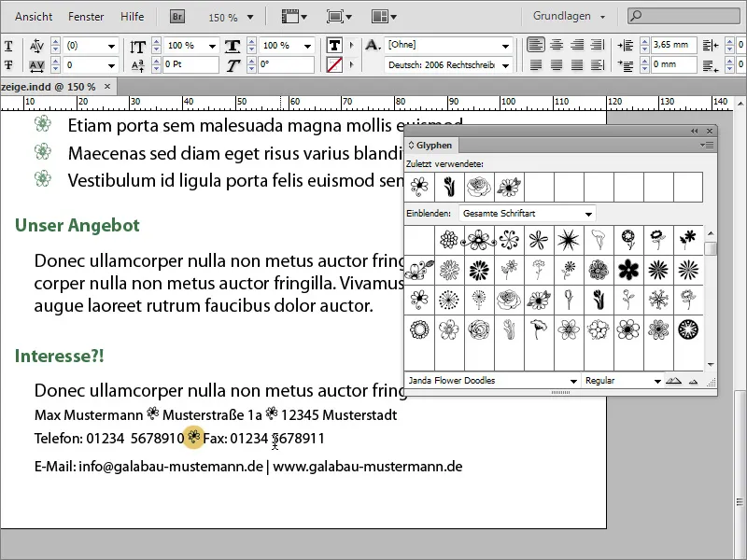Click the skew italic T icon
The image size is (747, 560).
[233, 65]
